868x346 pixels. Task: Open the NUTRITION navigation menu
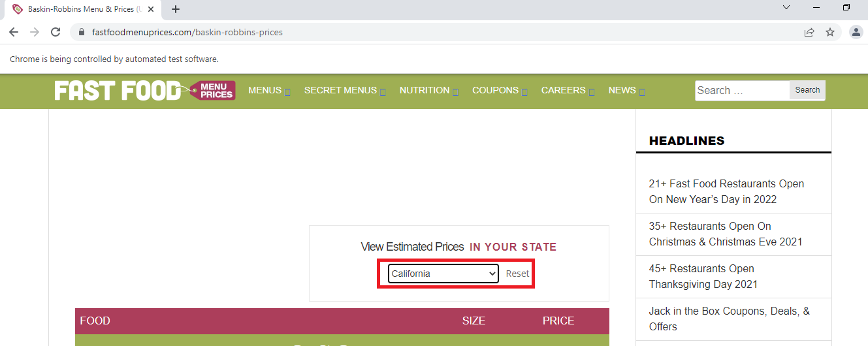point(425,91)
